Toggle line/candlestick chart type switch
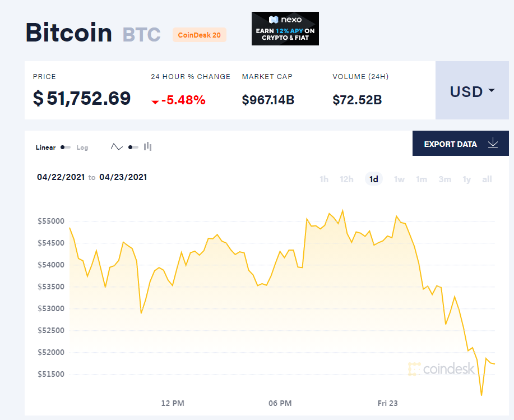This screenshot has width=514, height=420. point(133,147)
